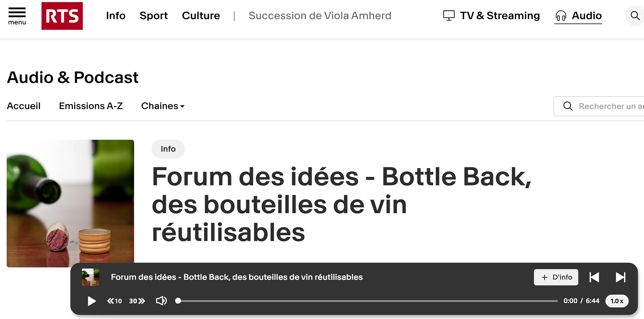Mute the player volume speaker icon
644x319 pixels.
pos(161,301)
